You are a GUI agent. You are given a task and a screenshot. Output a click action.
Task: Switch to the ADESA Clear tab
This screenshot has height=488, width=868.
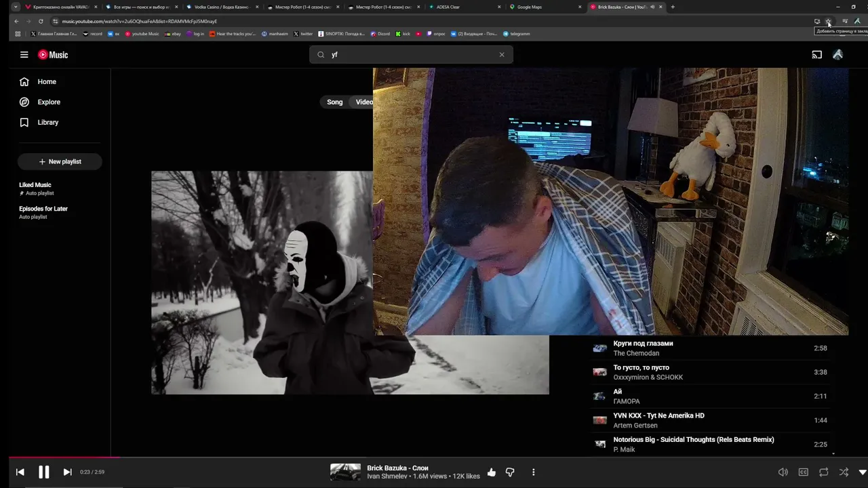(465, 7)
